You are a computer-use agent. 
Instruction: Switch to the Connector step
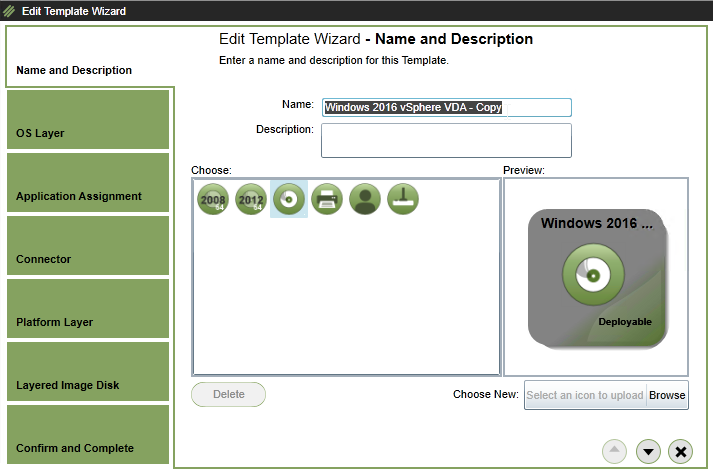pyautogui.click(x=88, y=245)
